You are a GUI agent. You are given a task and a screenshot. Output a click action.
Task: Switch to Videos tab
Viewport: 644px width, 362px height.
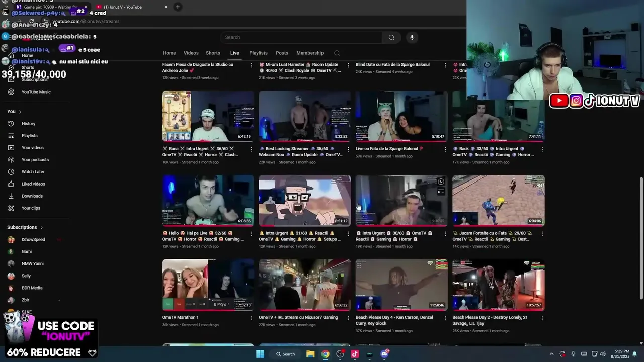tap(191, 53)
